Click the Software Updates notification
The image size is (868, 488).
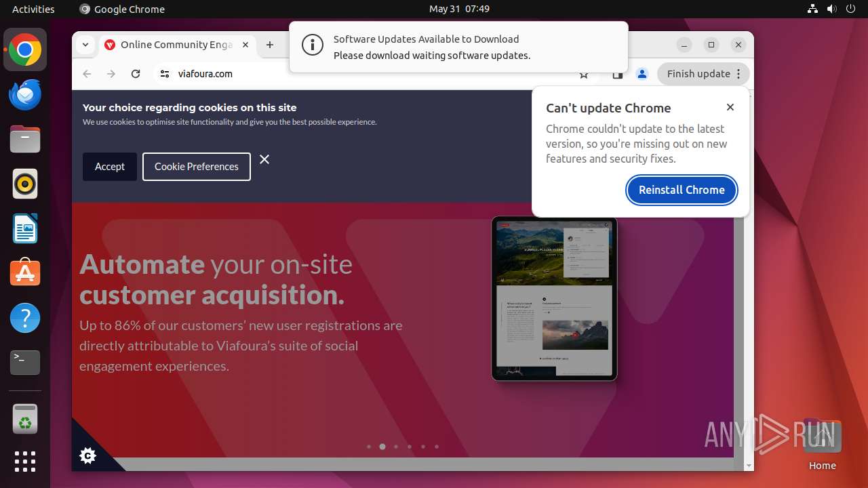pyautogui.click(x=458, y=47)
